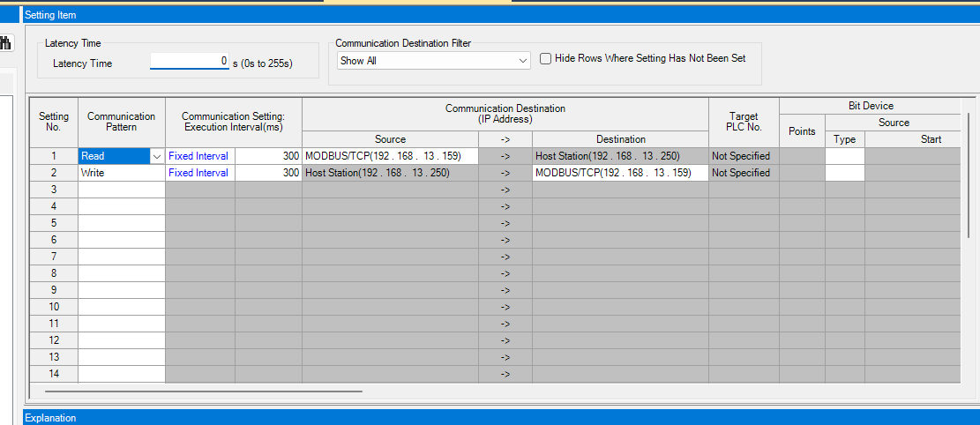Screen dimensions: 980x425
Task: Select Host Station source cell in row 2
Action: click(x=391, y=173)
